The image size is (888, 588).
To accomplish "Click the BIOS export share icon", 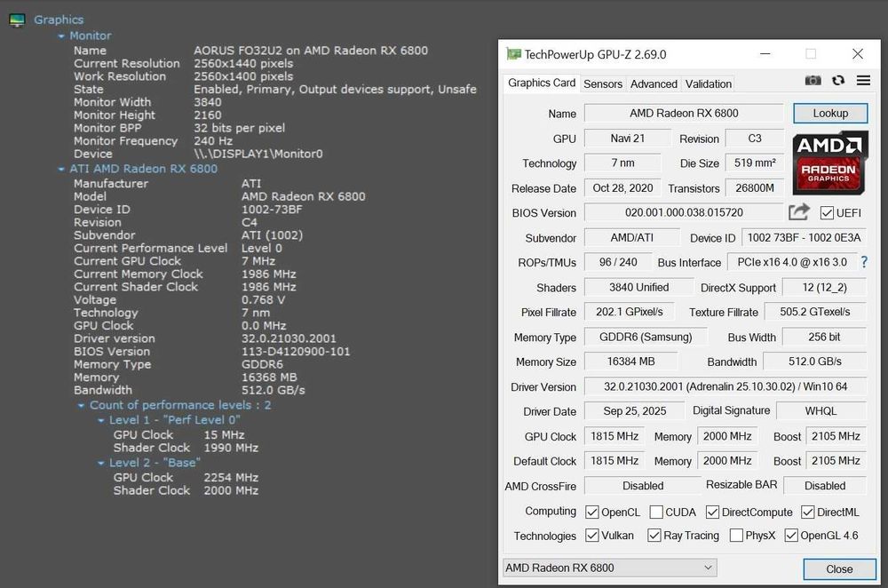I will pos(798,212).
